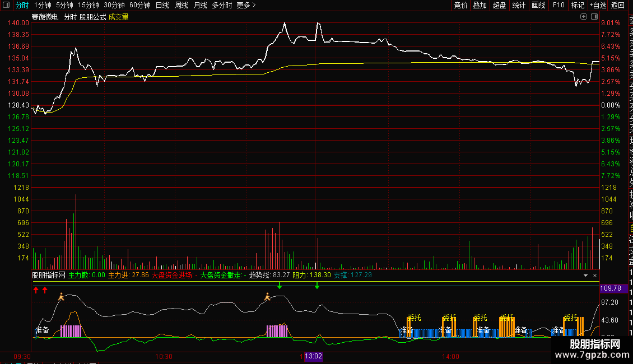
Task: Click the first red up-arrow signal marker
Action: coord(36,290)
